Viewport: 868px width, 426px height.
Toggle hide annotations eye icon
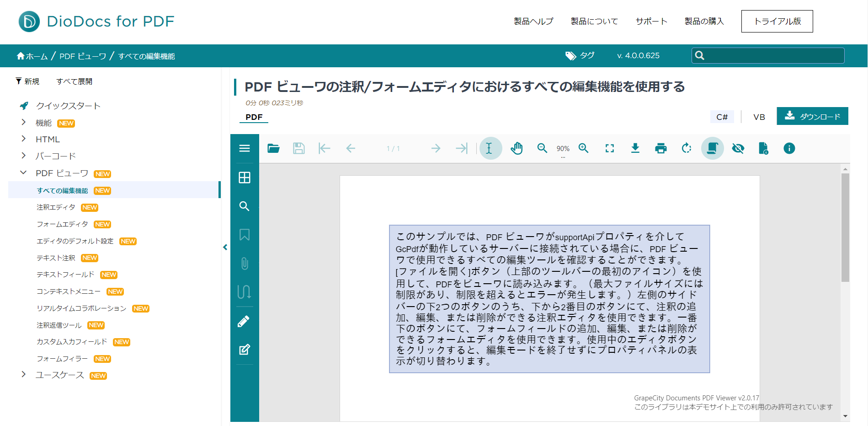click(x=738, y=148)
